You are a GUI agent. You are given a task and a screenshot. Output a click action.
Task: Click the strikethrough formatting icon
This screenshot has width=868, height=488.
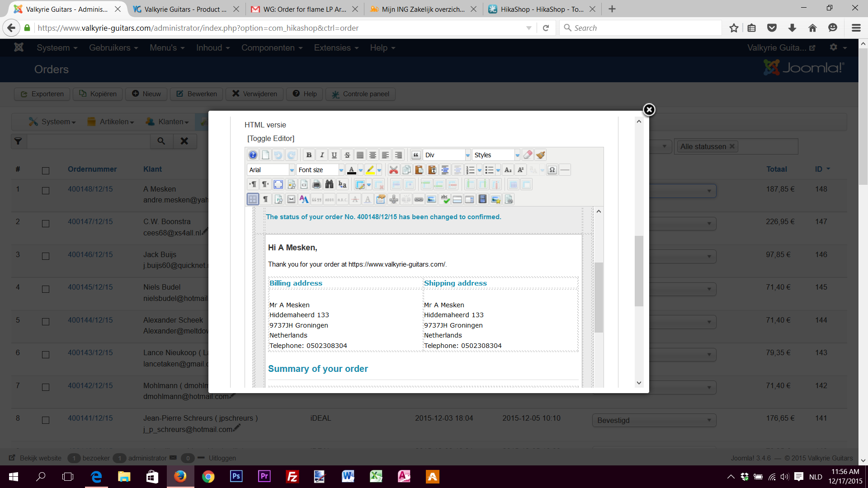(x=347, y=155)
